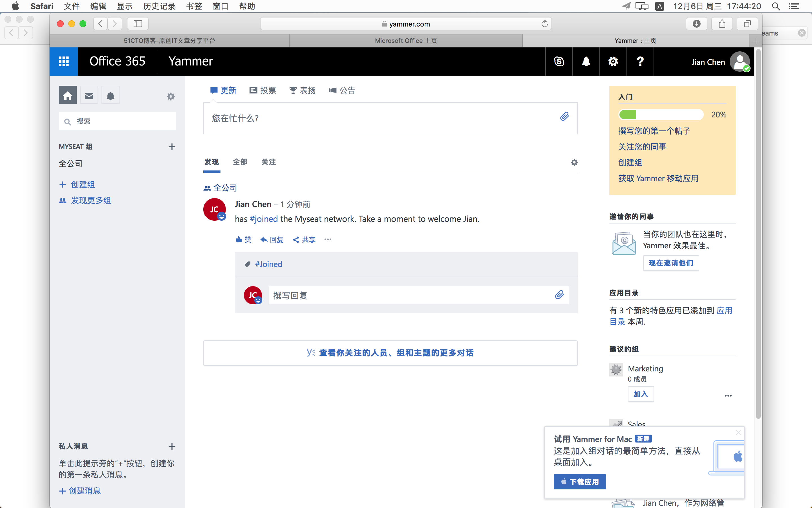Click 创建组 link in left sidebar

click(x=77, y=185)
